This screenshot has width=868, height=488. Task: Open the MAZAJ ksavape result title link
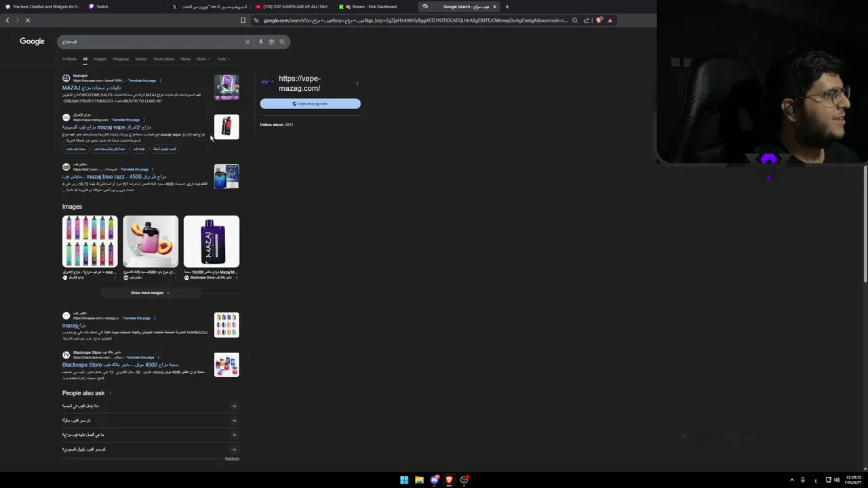pos(92,88)
